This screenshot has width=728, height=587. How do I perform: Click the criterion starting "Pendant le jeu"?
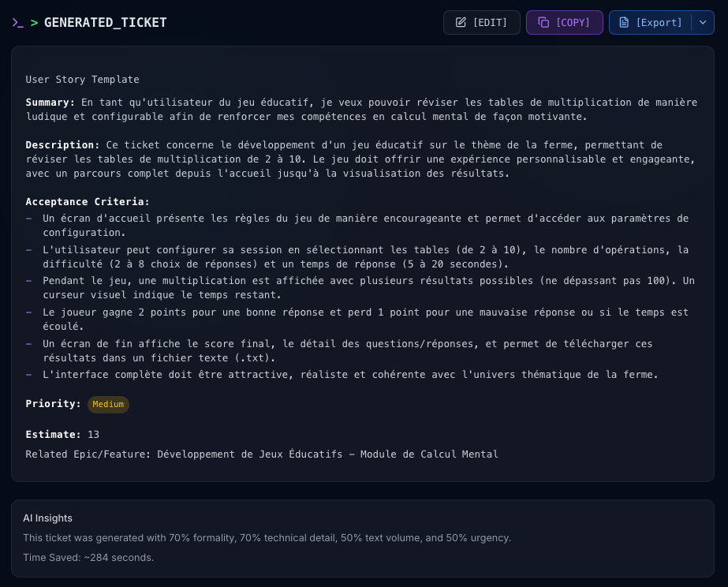[368, 288]
